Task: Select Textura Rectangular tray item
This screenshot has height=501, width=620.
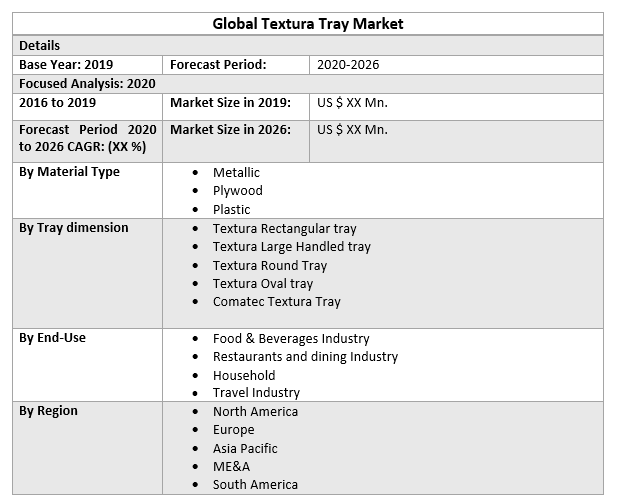Action: [284, 229]
